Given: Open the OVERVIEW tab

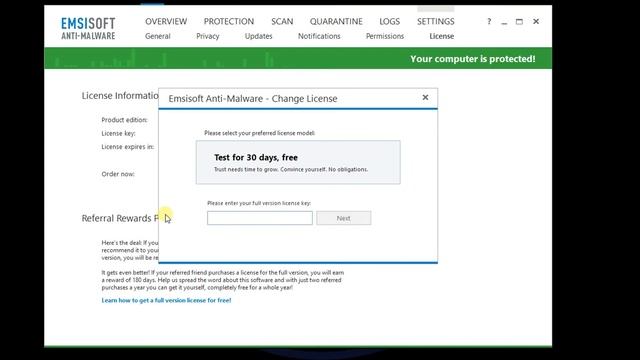Looking at the screenshot, I should pos(166,21).
